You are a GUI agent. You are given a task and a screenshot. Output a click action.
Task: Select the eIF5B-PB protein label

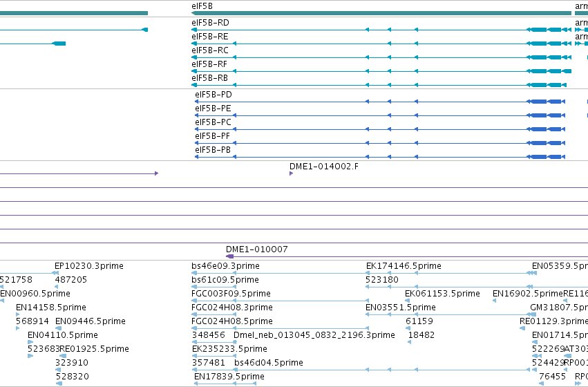pos(213,150)
